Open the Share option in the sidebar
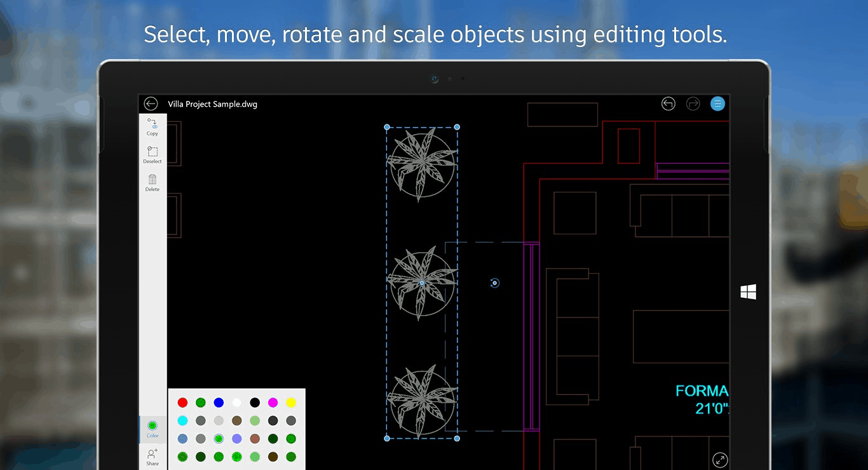 click(x=153, y=457)
